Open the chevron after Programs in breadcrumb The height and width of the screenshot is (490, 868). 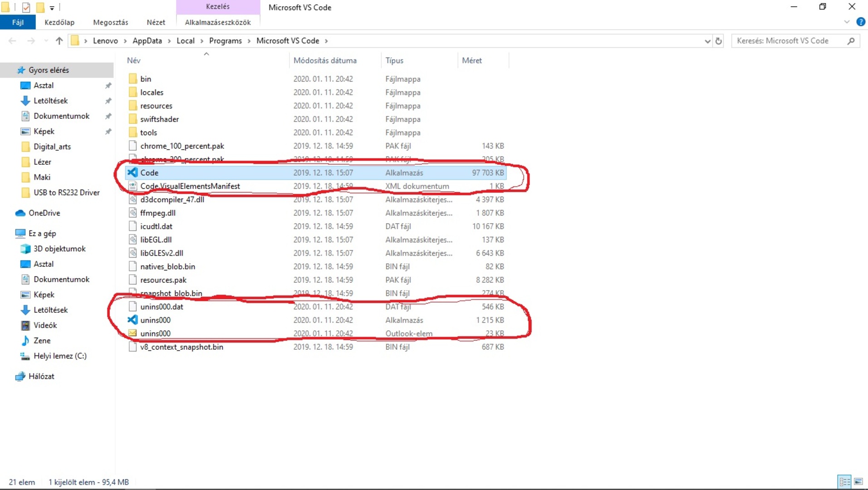[x=249, y=41]
